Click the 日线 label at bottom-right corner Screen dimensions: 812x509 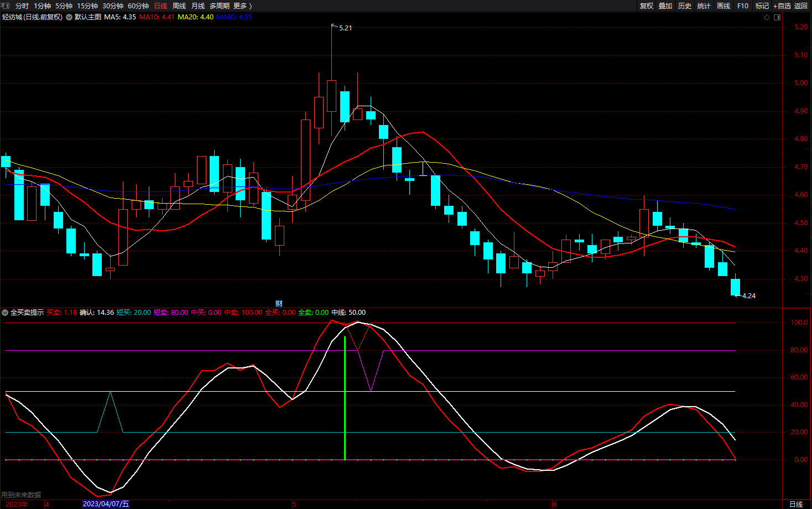tap(796, 504)
